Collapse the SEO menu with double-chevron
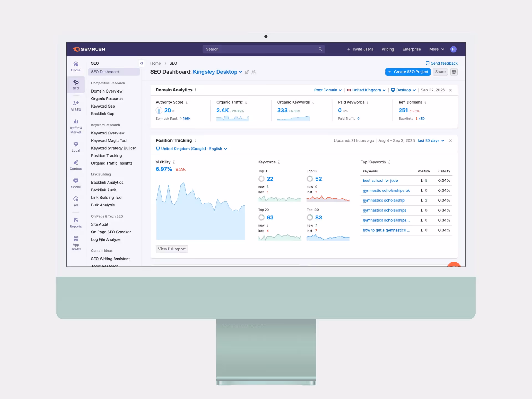The width and height of the screenshot is (532, 399). click(x=142, y=63)
